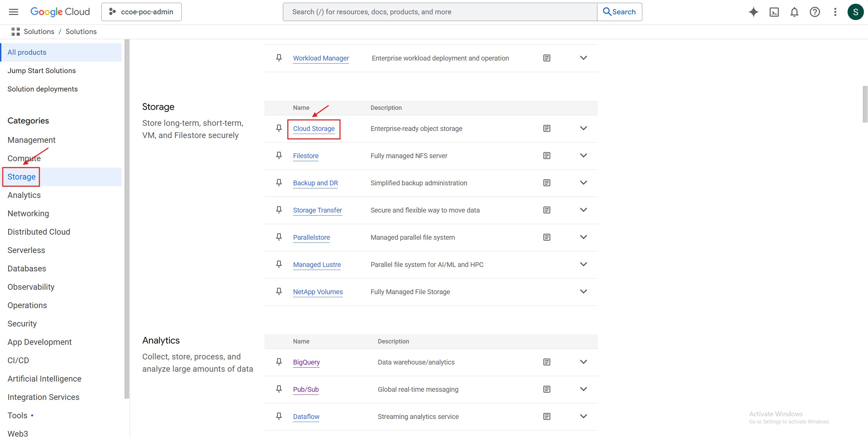Open the notifications bell
868x438 pixels.
tap(794, 12)
